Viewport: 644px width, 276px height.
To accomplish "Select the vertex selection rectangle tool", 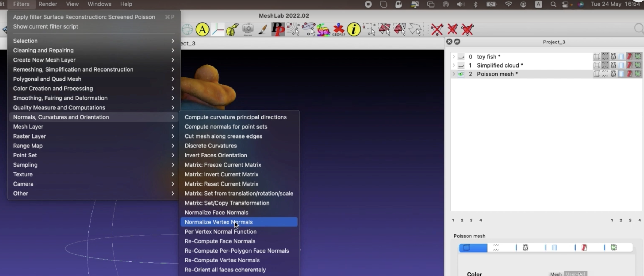I will 369,29.
